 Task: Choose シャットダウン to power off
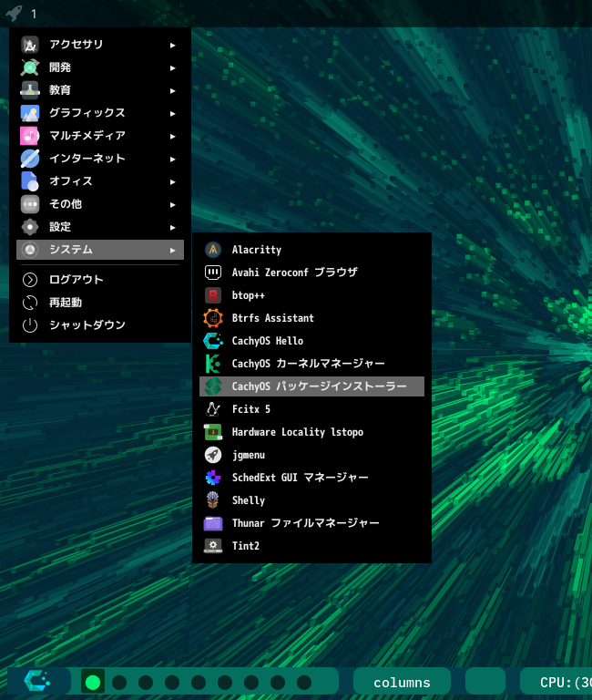[x=100, y=325]
